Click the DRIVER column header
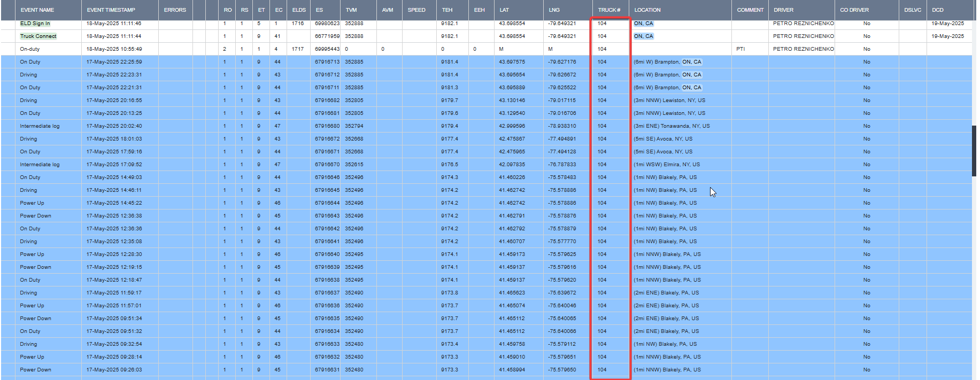 pos(783,10)
